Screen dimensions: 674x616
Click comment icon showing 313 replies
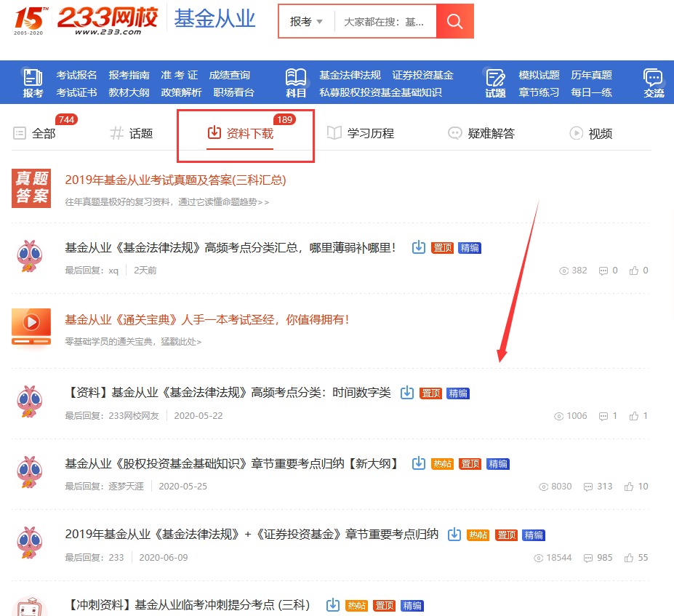pos(587,487)
